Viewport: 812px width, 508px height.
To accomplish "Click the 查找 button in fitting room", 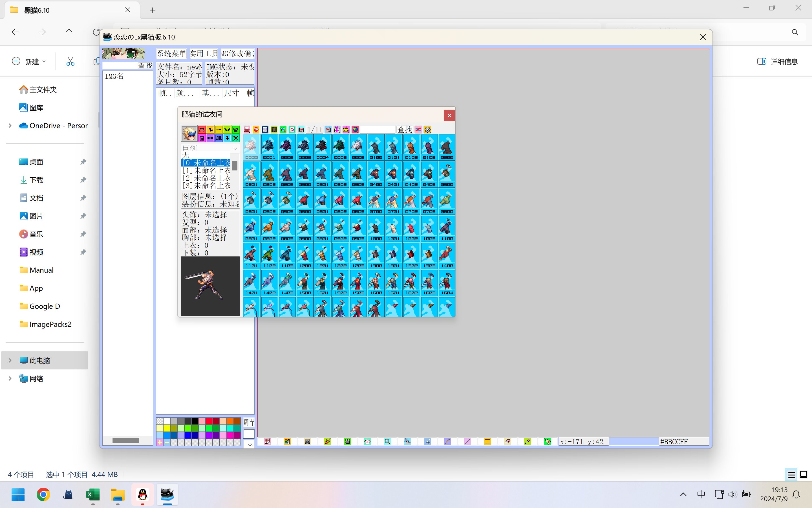I will pos(405,130).
